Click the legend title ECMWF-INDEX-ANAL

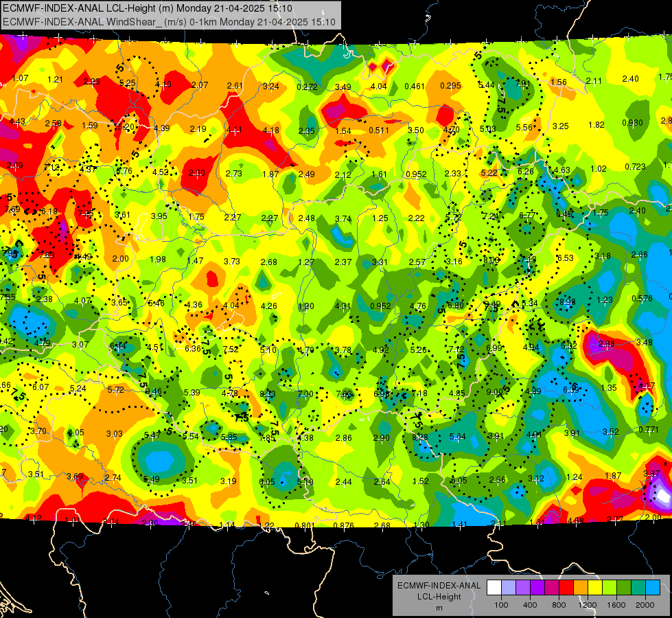click(439, 586)
